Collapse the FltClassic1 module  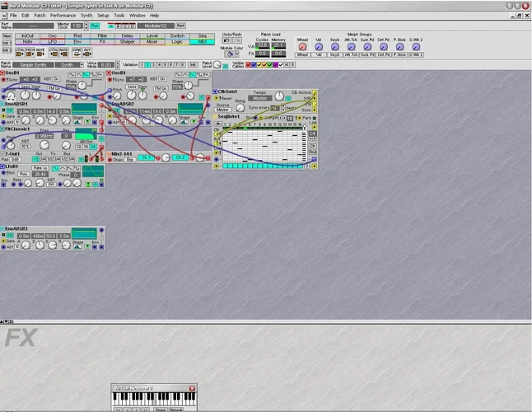coord(2,129)
